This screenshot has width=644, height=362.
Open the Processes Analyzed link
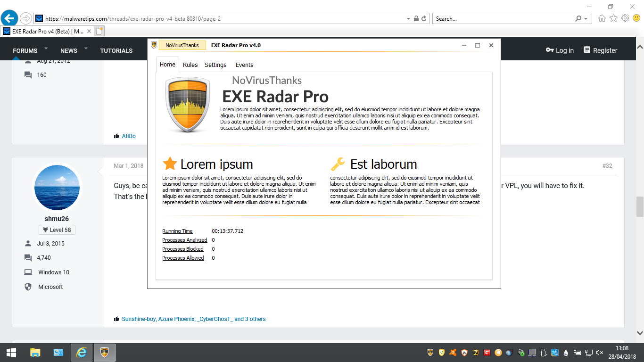point(185,240)
